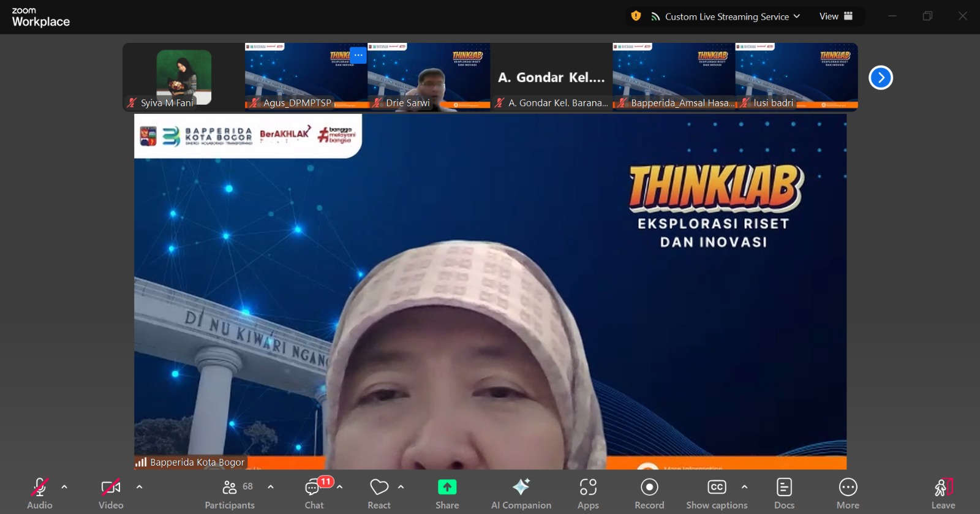Leave the meeting
The image size is (980, 514).
943,488
